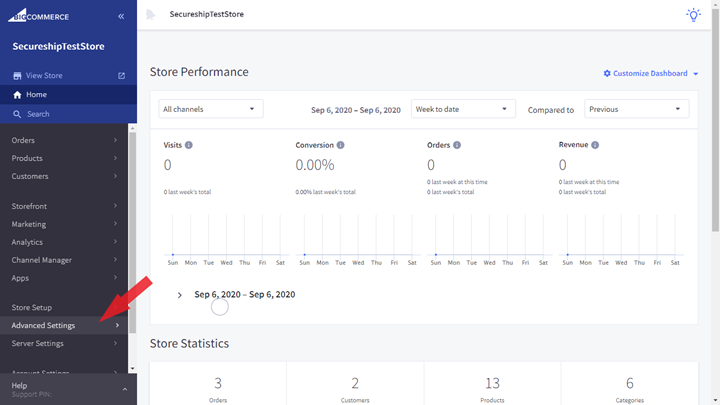Screen dimensions: 720x405
Task: Expand Advanced Settings chevron
Action: point(117,325)
